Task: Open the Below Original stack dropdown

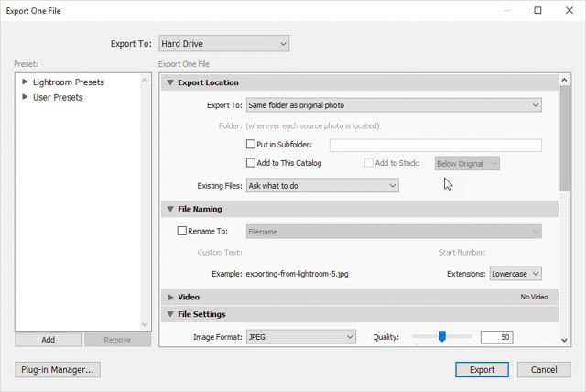Action: [467, 164]
